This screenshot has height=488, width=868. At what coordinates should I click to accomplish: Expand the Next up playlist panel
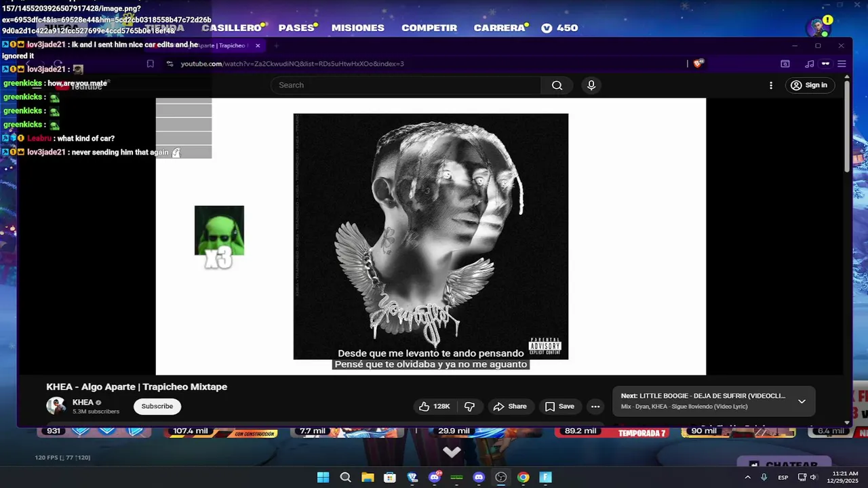pos(802,401)
